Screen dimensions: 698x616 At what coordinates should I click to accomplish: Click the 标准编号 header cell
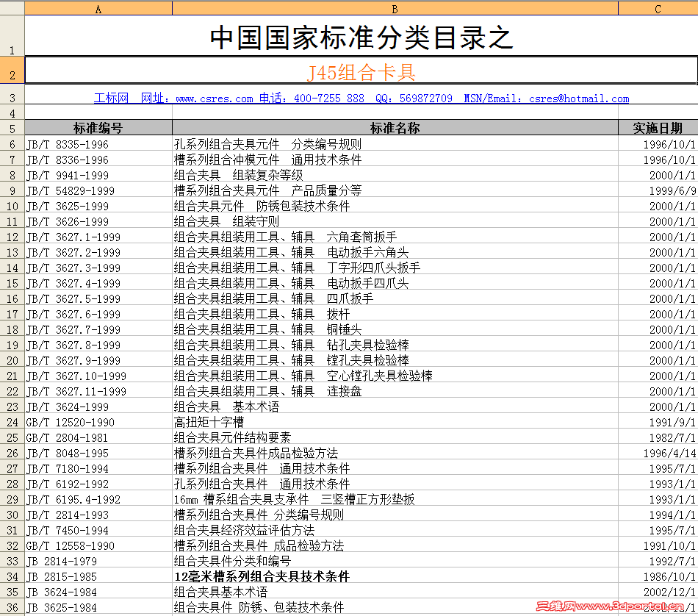coord(98,128)
